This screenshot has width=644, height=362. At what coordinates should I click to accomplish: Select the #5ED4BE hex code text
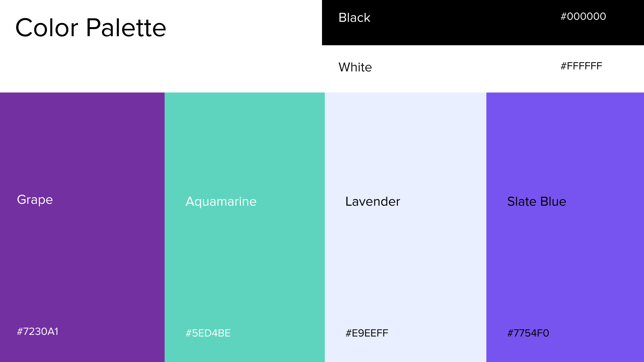[208, 333]
